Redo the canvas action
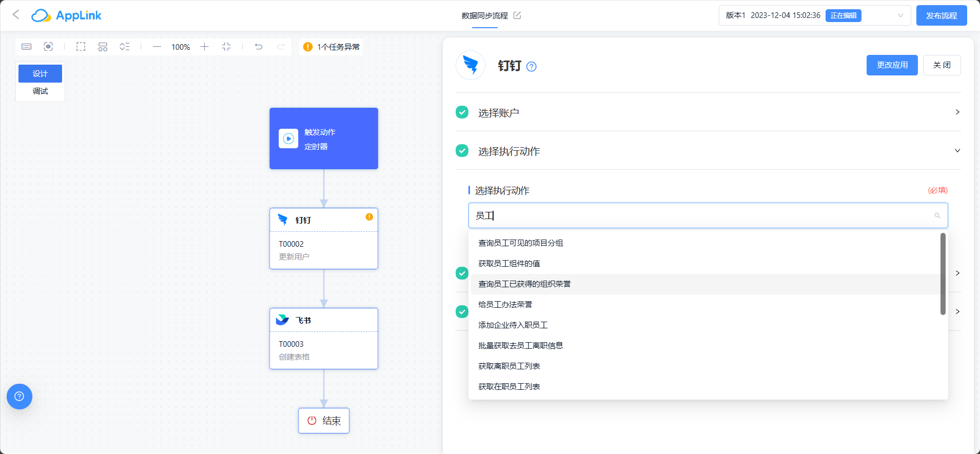 [281, 47]
